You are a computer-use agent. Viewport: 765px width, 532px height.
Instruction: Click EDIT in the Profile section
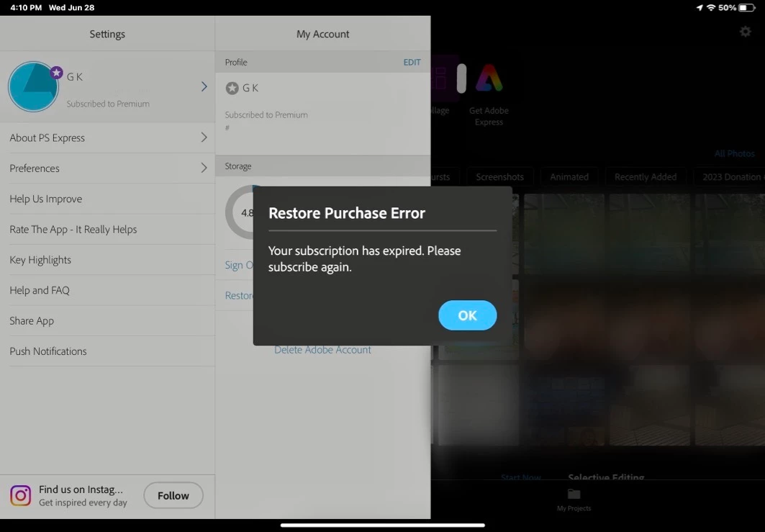(x=412, y=62)
